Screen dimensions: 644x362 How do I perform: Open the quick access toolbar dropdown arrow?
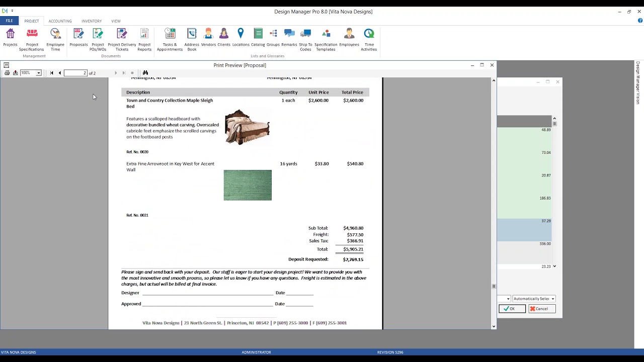click(12, 11)
